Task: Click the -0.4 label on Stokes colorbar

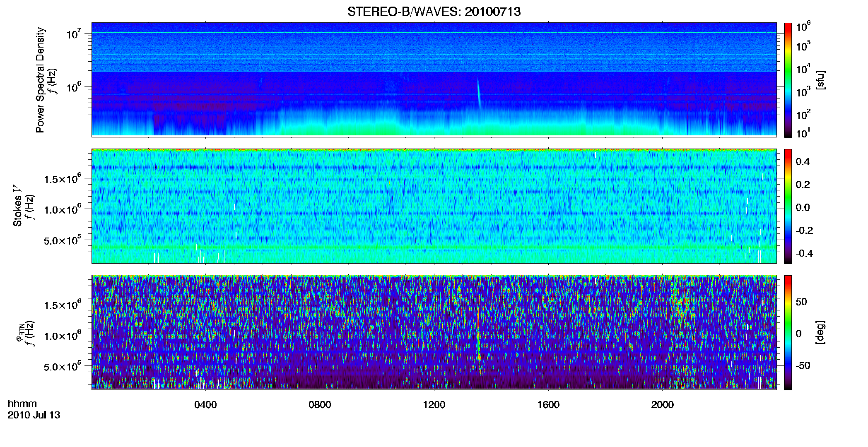Action: tap(804, 253)
